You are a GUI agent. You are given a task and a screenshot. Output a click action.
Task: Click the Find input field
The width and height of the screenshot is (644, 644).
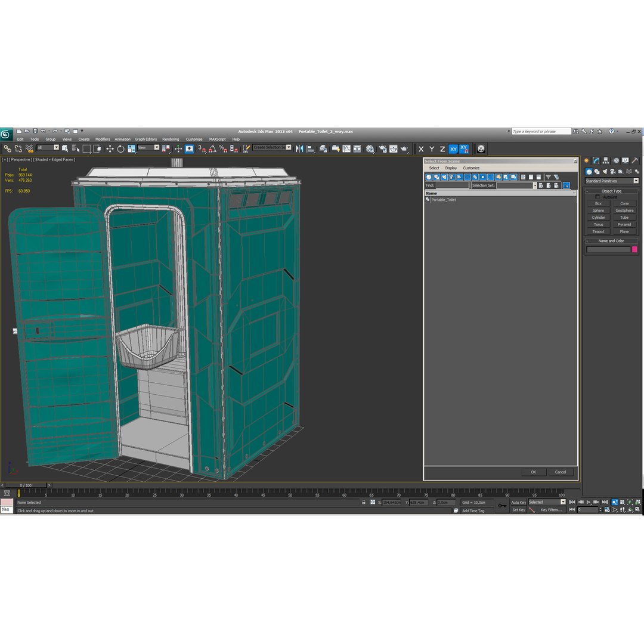pos(452,185)
